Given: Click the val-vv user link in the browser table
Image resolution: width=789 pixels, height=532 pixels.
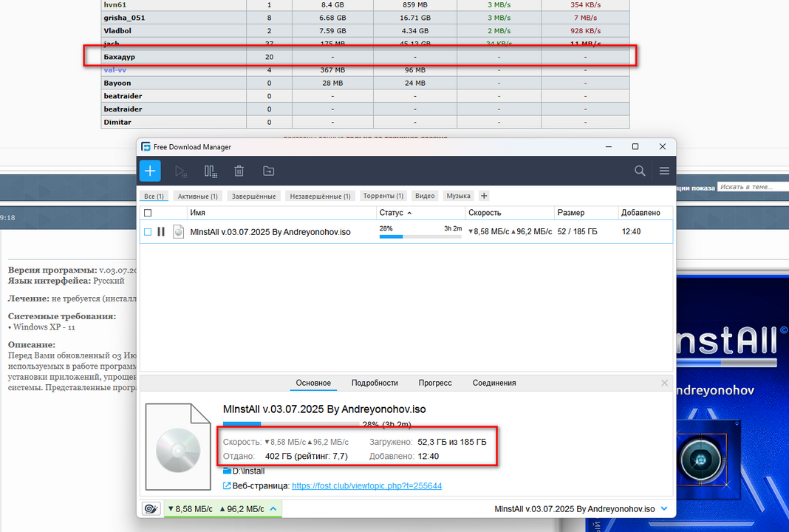Looking at the screenshot, I should (115, 70).
